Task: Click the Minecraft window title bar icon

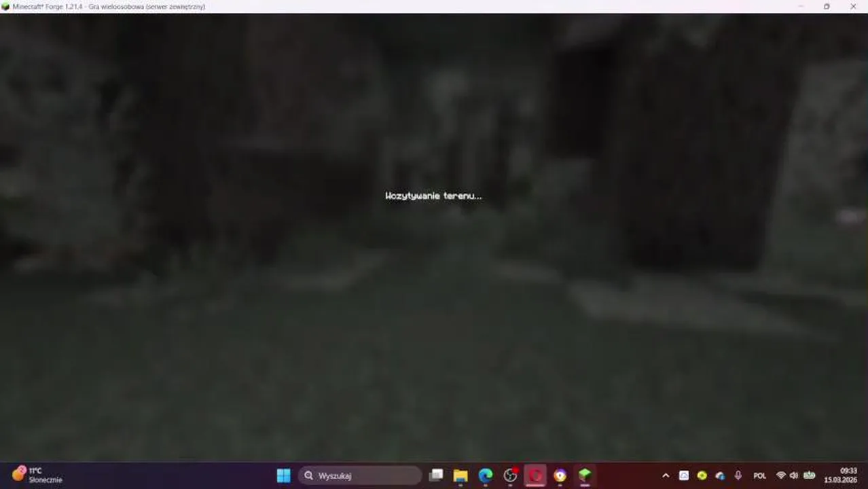Action: coord(6,6)
